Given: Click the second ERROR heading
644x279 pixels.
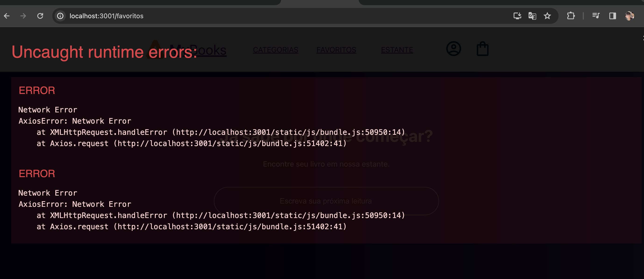Looking at the screenshot, I should coord(37,174).
